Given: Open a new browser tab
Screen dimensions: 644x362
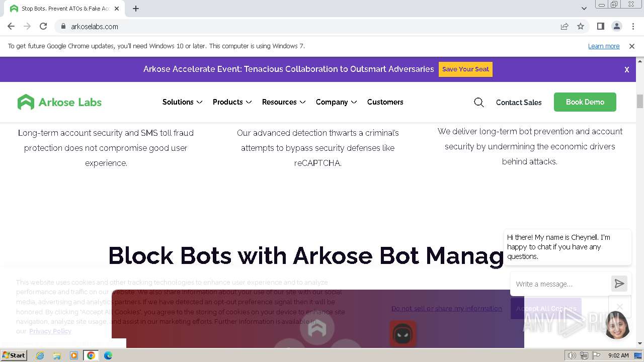Looking at the screenshot, I should (136, 9).
